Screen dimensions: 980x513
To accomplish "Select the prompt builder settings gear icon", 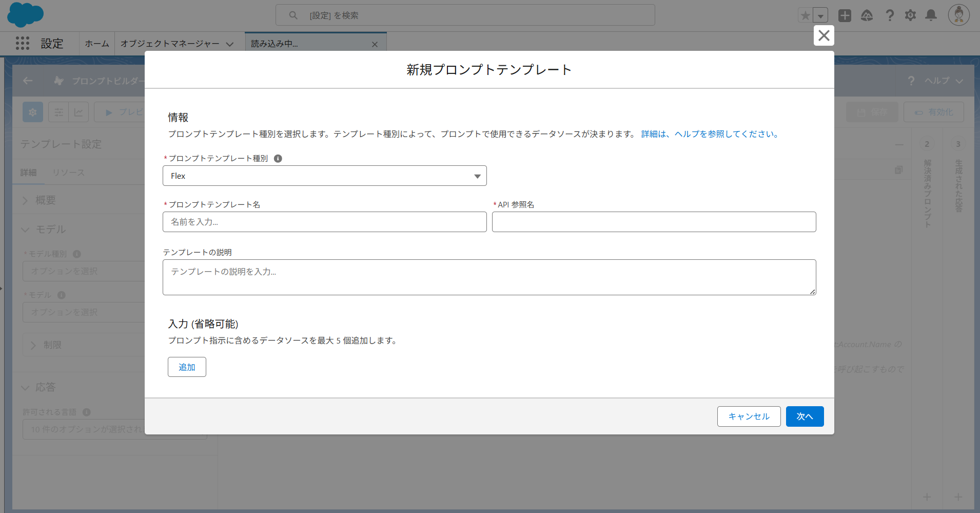I will pos(32,111).
